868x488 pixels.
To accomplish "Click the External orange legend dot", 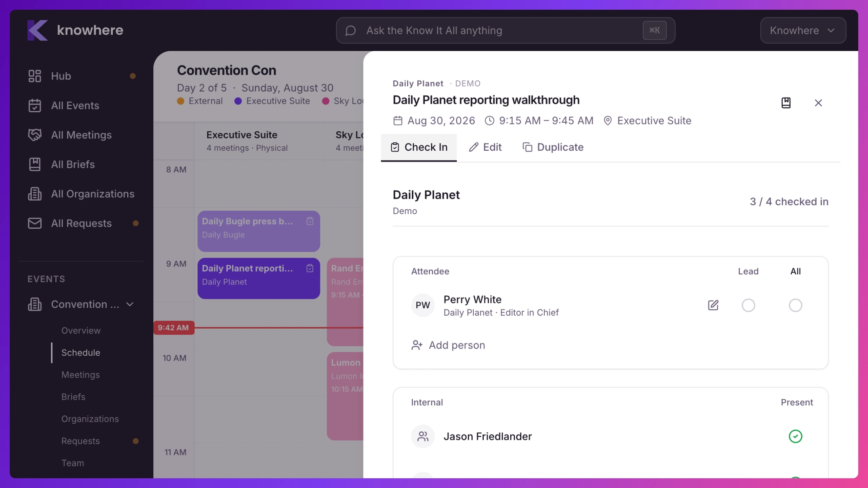I will click(x=180, y=101).
